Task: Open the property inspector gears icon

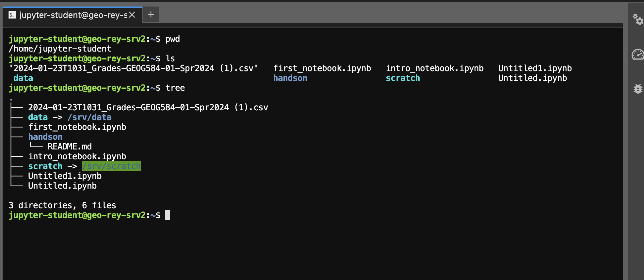Action: (637, 19)
